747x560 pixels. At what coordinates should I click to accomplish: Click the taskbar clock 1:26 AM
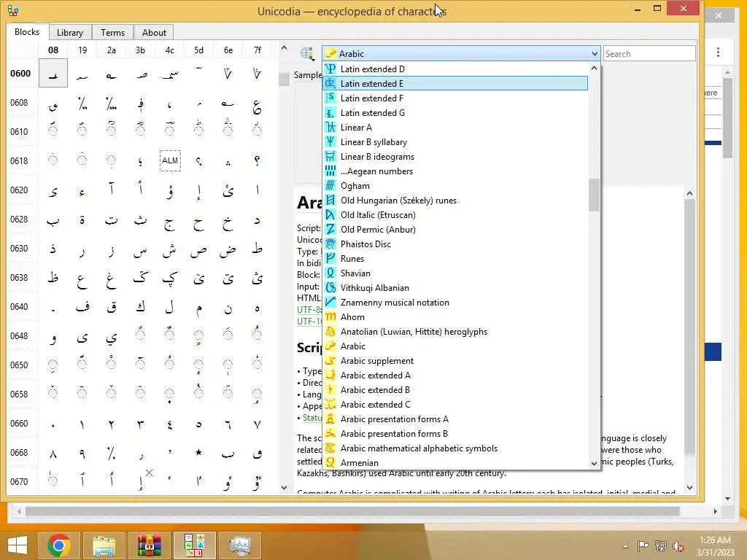[715, 540]
